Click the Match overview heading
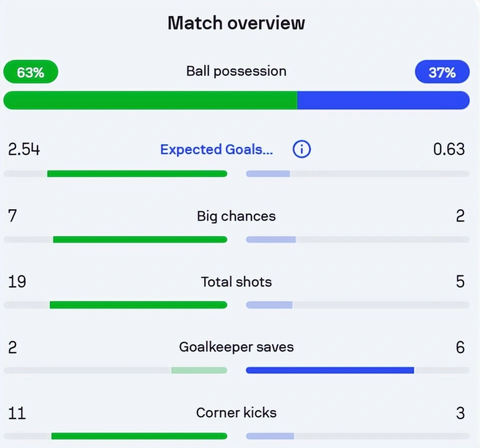Screen dimensions: 480x448 pyautogui.click(x=236, y=23)
